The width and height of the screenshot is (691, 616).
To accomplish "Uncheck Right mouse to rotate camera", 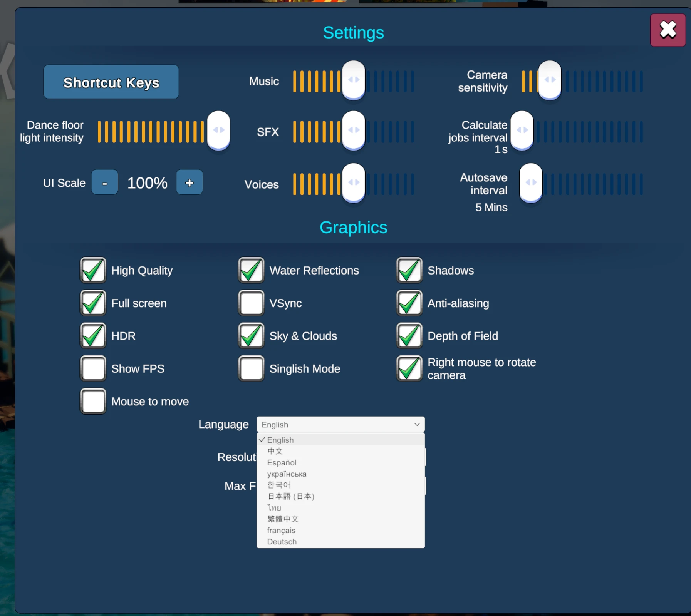I will point(409,368).
